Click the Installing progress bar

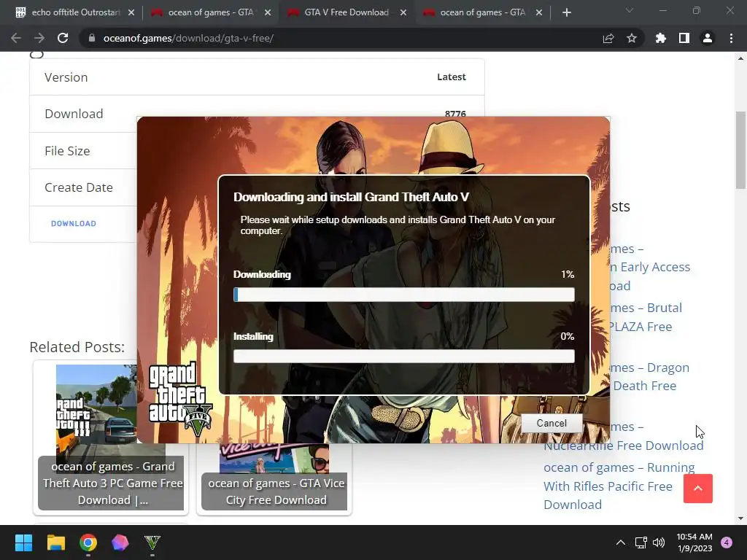(404, 356)
